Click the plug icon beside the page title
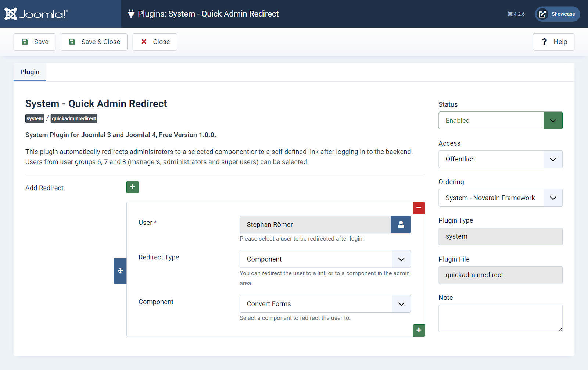 tap(131, 14)
